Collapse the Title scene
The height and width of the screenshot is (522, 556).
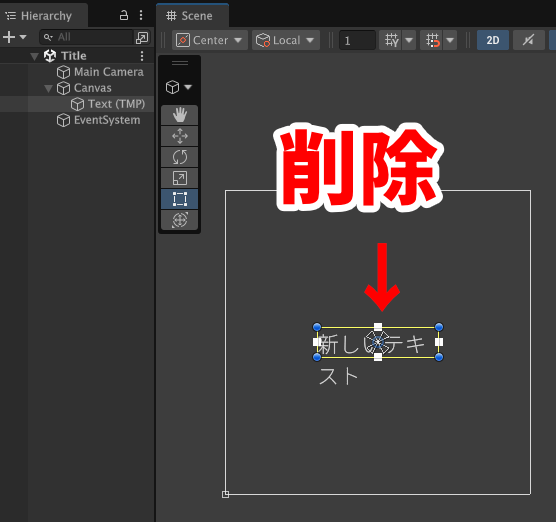34,56
